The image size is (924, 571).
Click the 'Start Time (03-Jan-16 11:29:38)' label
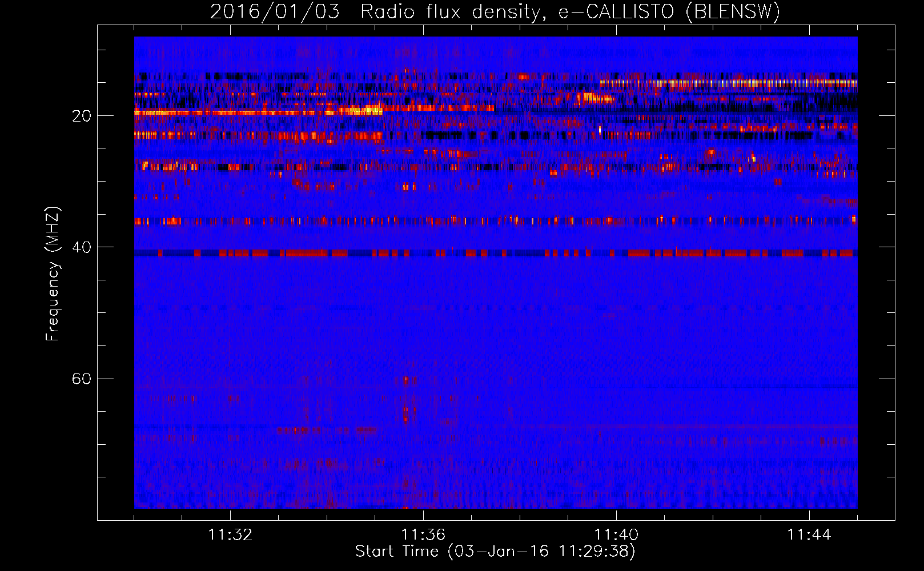(x=495, y=552)
